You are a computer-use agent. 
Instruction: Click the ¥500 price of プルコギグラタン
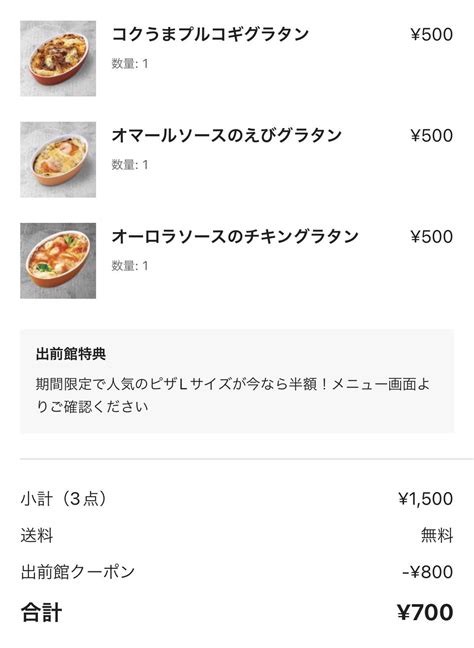tap(431, 35)
